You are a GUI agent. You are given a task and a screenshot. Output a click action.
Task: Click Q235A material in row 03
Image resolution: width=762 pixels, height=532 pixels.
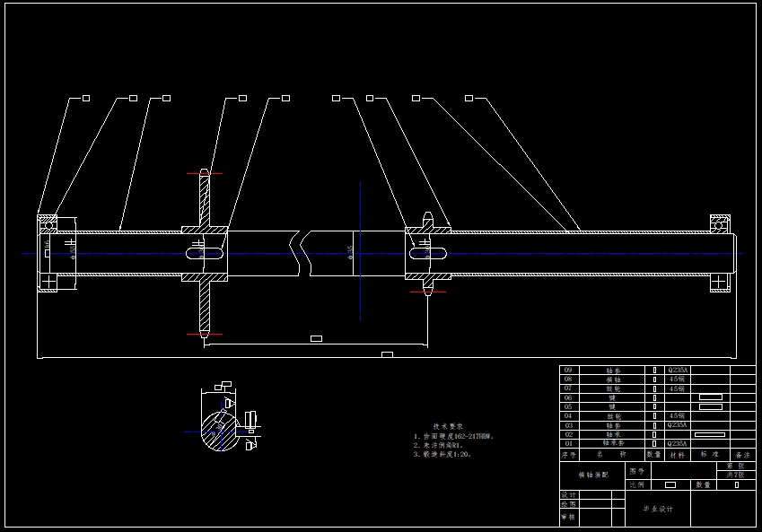tap(678, 425)
